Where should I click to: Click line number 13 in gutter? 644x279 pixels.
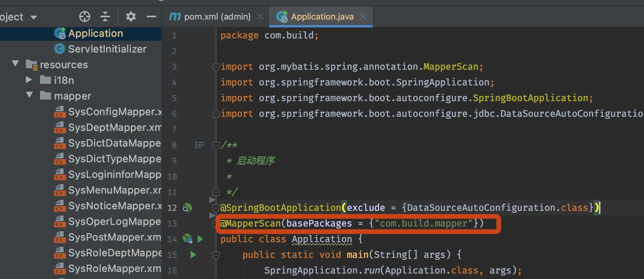pyautogui.click(x=172, y=223)
